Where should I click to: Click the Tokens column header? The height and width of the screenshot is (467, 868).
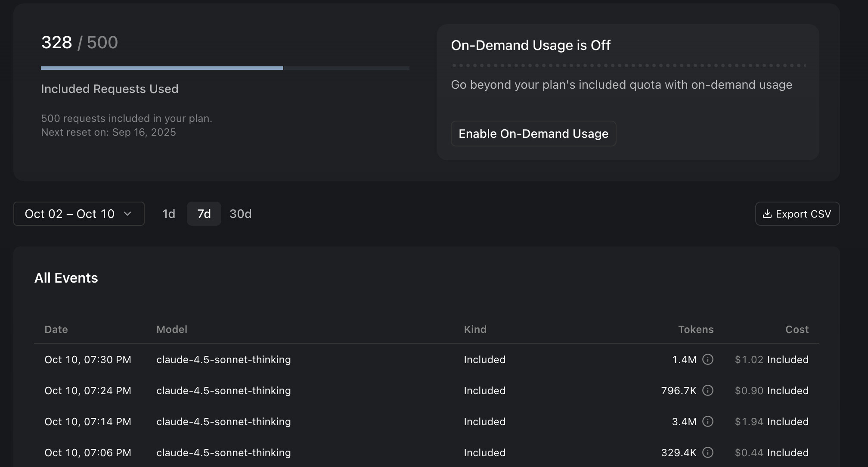(x=696, y=330)
